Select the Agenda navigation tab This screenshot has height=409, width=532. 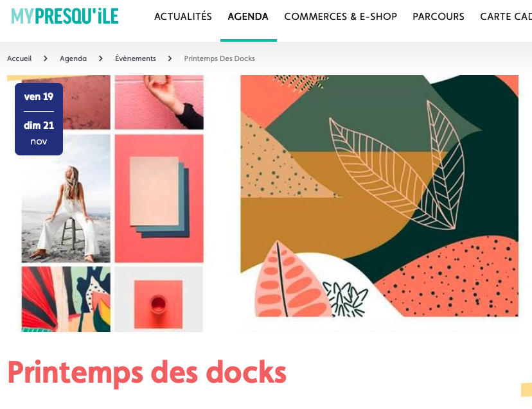point(248,16)
